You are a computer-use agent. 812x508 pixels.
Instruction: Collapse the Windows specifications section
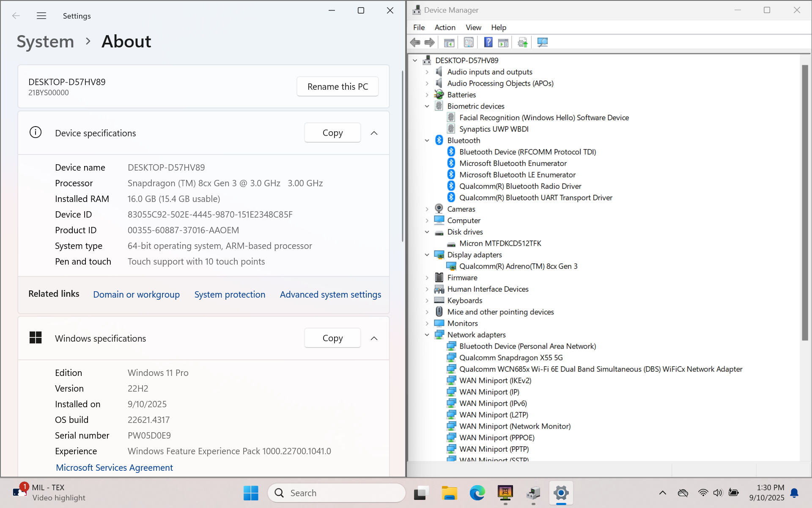[x=374, y=338]
